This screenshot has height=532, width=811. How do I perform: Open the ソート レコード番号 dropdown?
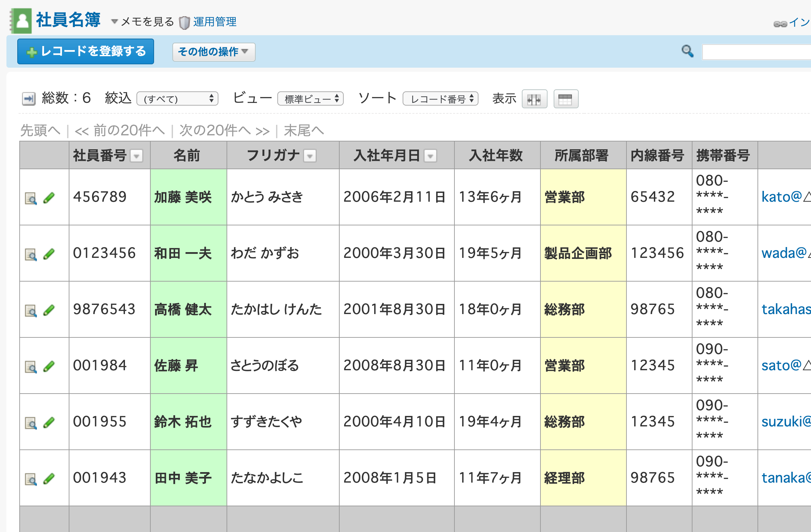(x=440, y=99)
